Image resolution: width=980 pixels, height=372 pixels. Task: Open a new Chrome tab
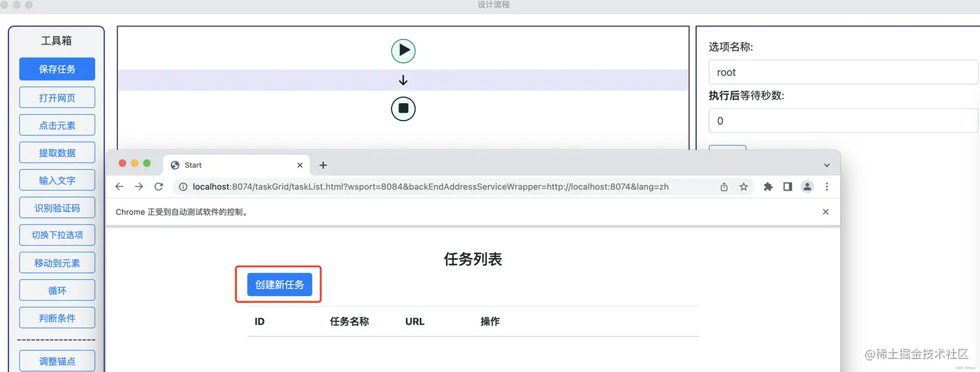(x=323, y=165)
